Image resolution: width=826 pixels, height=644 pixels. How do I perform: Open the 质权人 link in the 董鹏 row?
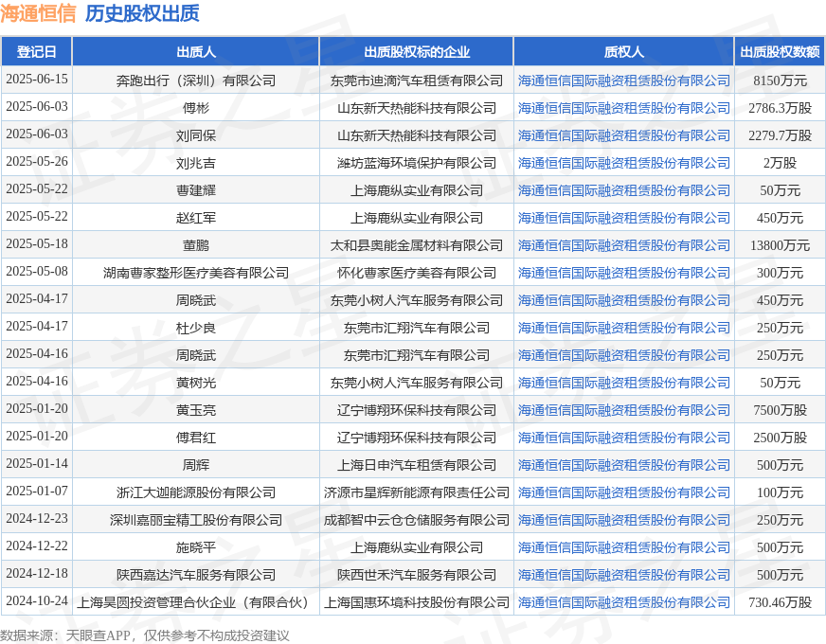623,245
